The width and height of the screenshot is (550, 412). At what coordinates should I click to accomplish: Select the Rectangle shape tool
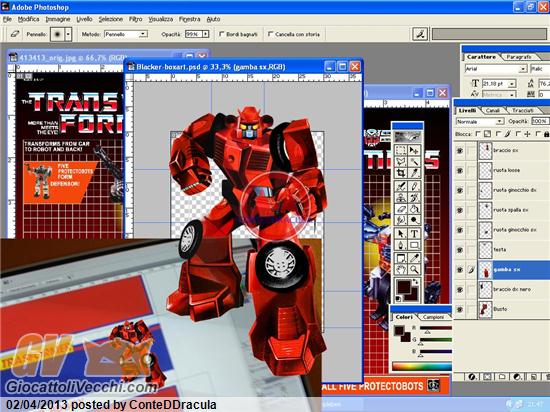(414, 245)
